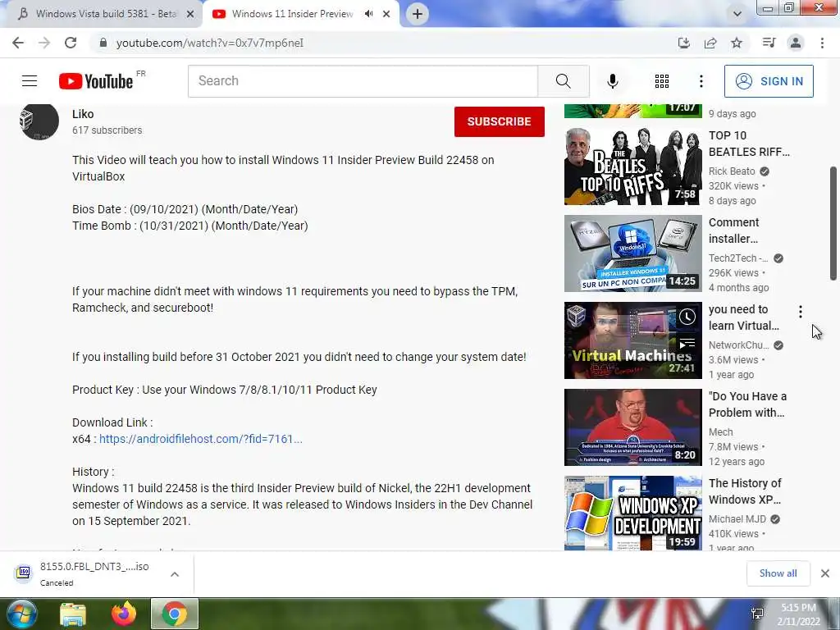Click the network tray icon
This screenshot has width=840, height=630.
coord(757,614)
